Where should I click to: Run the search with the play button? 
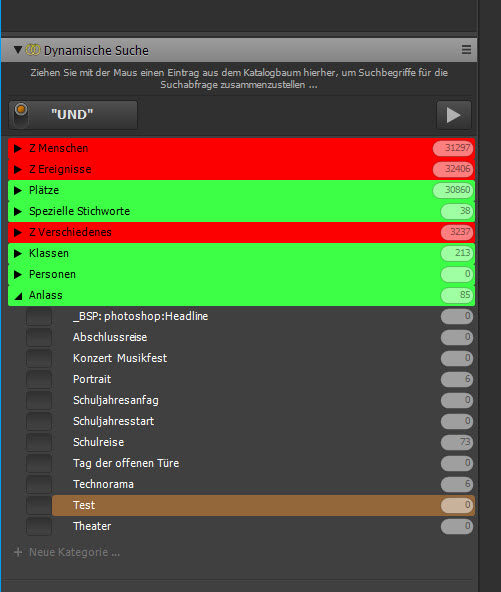[453, 115]
